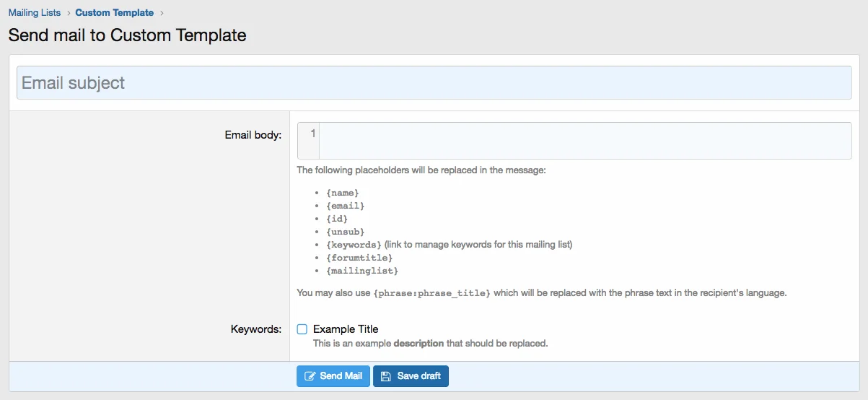Click the chevron after Mailing Lists breadcrumb
The width and height of the screenshot is (868, 400).
68,13
